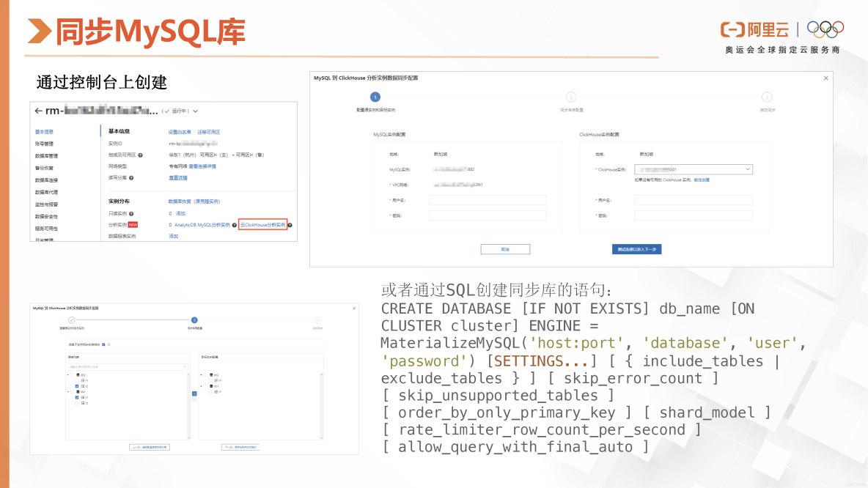868x488 pixels.
Task: Collapse db2 node in the selected tree
Action: click(202, 375)
